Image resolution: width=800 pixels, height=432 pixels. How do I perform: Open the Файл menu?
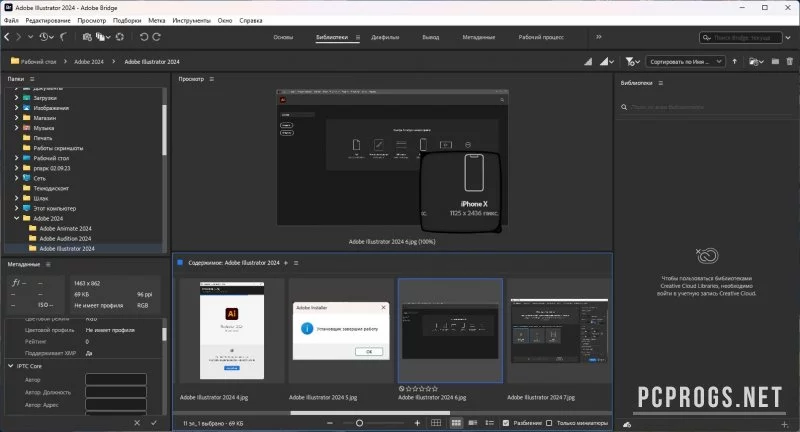pyautogui.click(x=11, y=20)
